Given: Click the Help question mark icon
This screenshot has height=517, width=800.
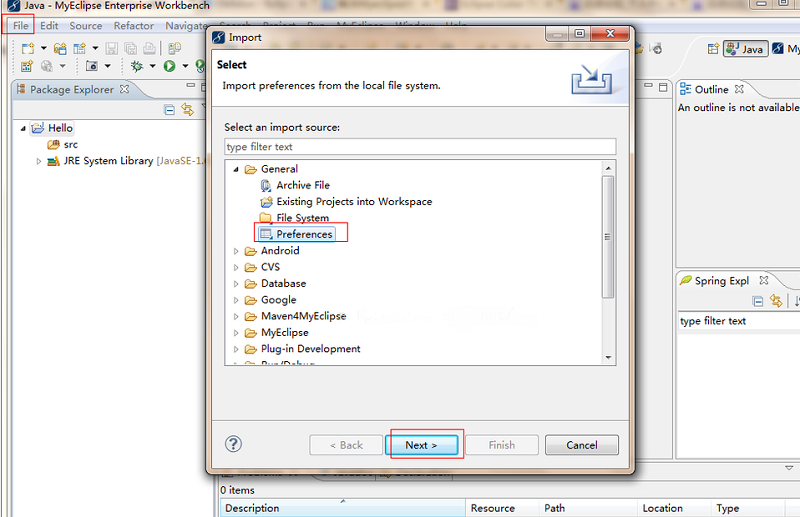Looking at the screenshot, I should click(x=233, y=444).
